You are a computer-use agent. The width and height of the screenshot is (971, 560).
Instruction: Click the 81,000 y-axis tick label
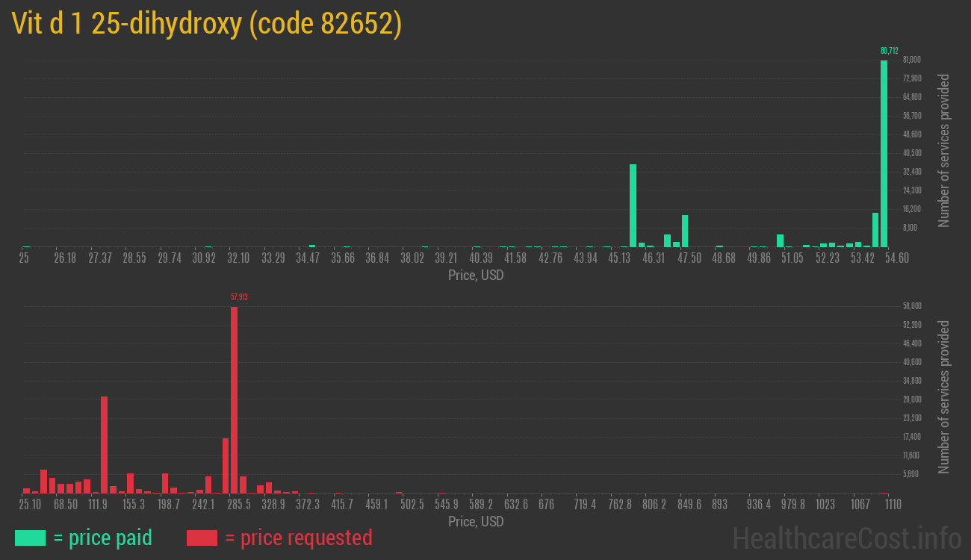click(911, 60)
